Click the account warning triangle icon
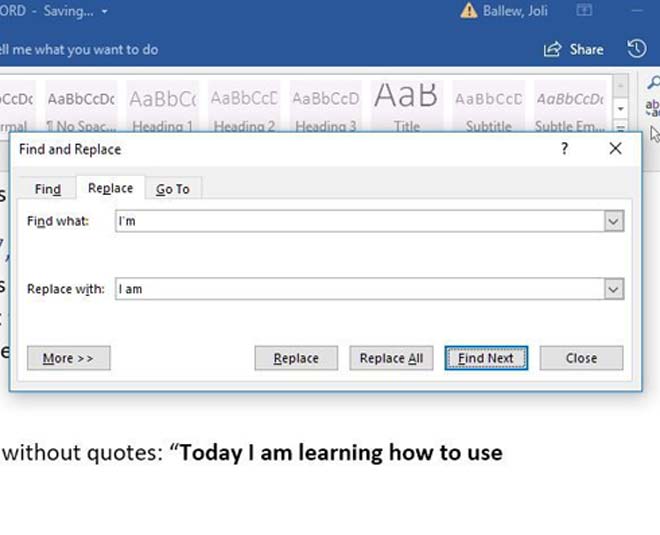660x535 pixels. [x=469, y=11]
